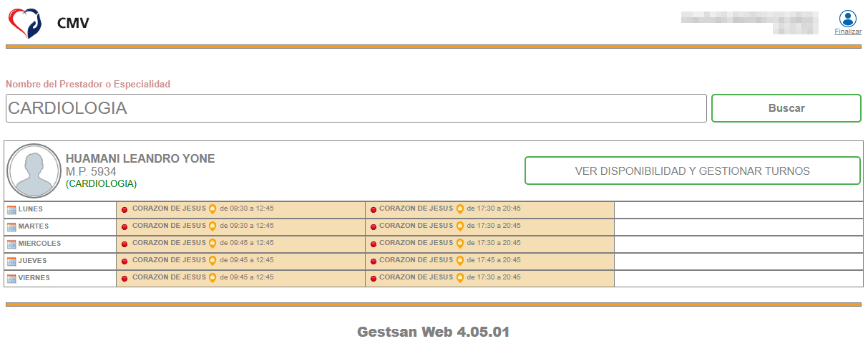The width and height of the screenshot is (868, 364).
Task: Click the red dot in Viernes morning slot
Action: pyautogui.click(x=125, y=279)
